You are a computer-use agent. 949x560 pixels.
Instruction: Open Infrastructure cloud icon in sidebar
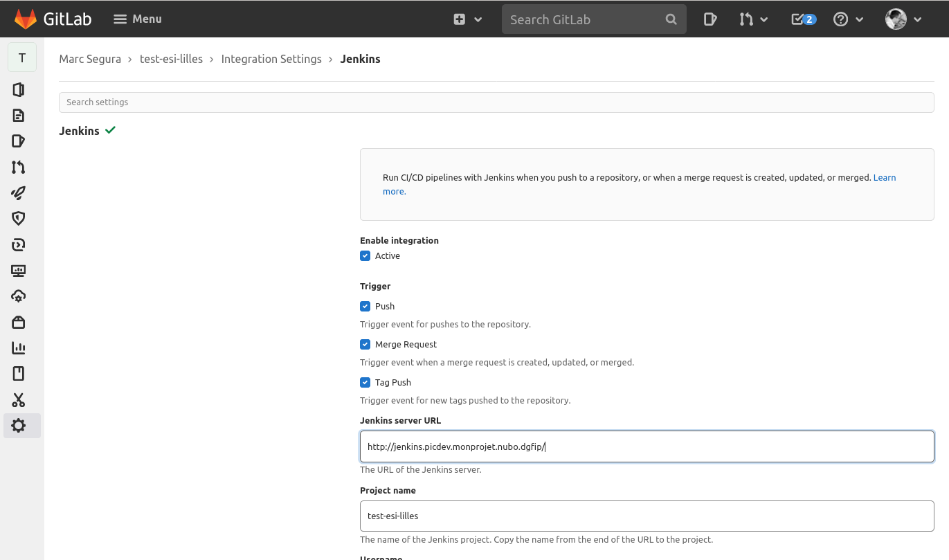pos(19,296)
